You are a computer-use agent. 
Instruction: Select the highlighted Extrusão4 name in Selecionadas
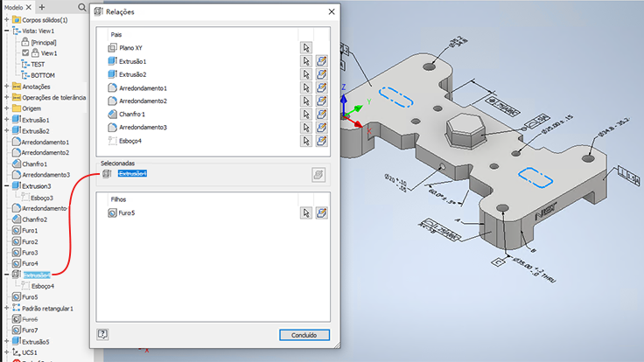click(132, 174)
